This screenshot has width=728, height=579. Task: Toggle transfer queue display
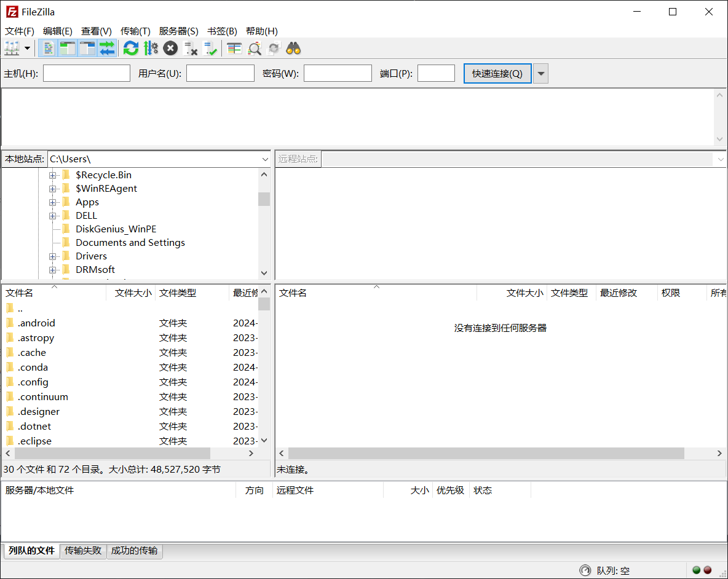(x=107, y=48)
